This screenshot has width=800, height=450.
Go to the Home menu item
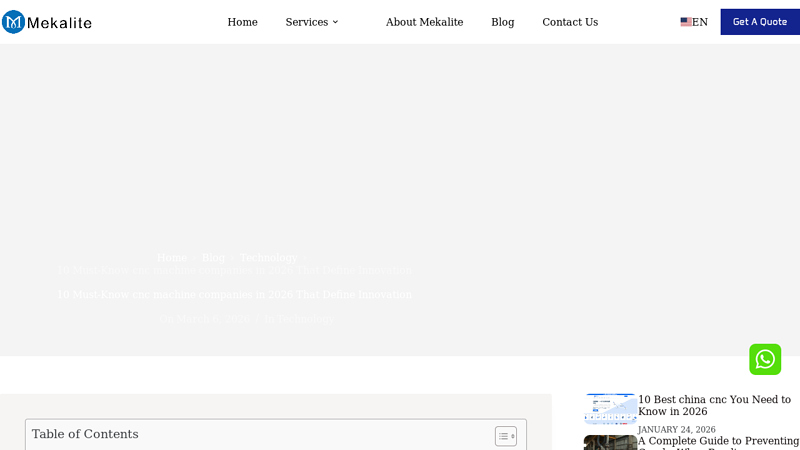[242, 22]
